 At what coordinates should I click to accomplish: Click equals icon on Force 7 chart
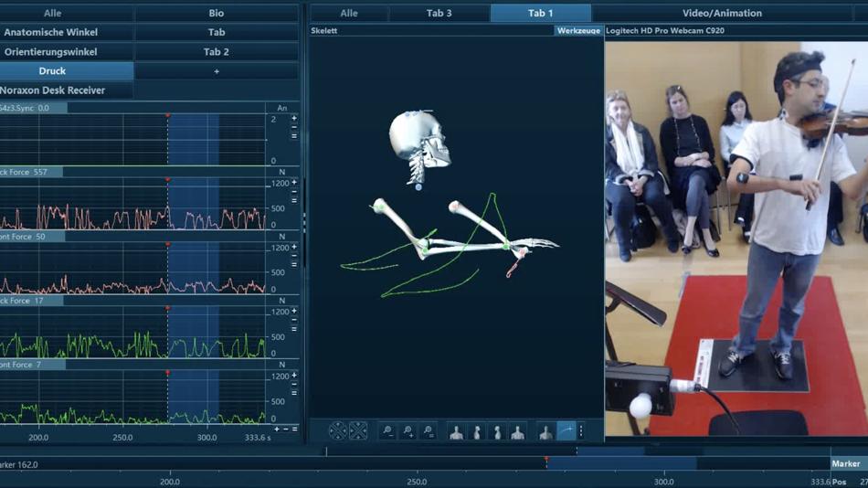point(294,393)
